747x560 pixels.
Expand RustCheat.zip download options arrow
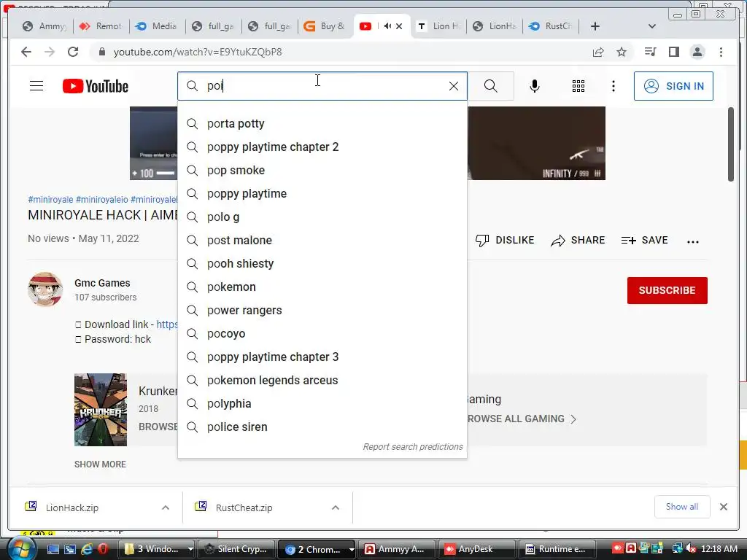pyautogui.click(x=336, y=507)
